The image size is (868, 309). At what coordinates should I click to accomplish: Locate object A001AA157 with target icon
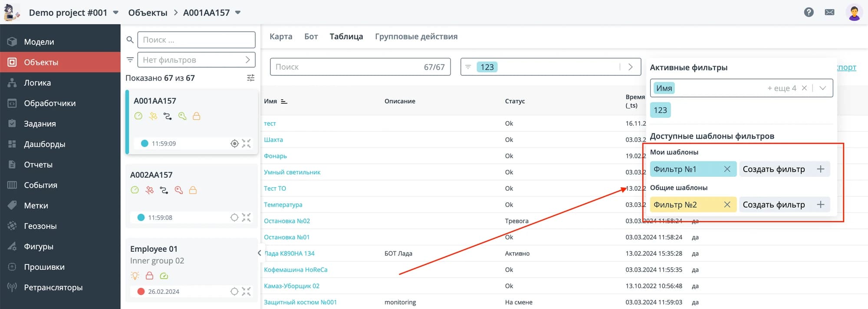point(234,143)
